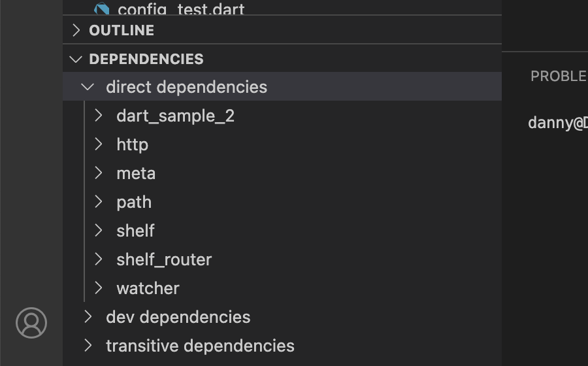Click the Dart file icon beside config_test.dart
Viewport: 588px width, 366px height.
102,8
